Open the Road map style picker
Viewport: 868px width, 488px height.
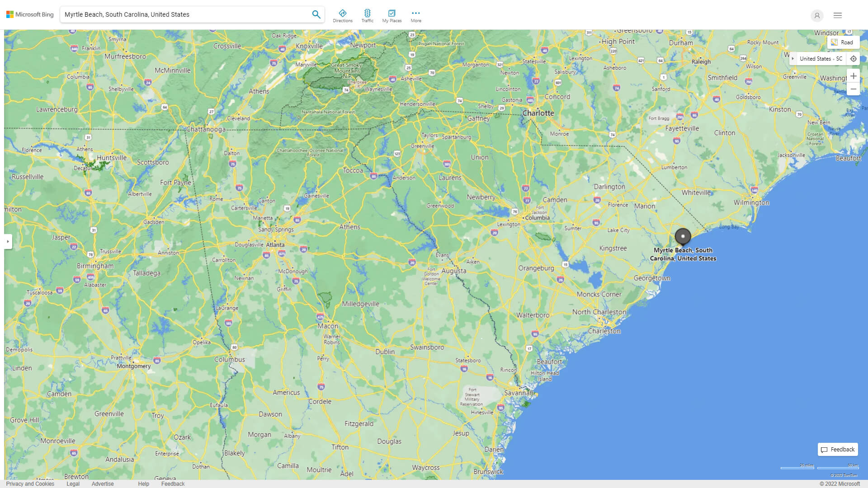click(x=843, y=42)
